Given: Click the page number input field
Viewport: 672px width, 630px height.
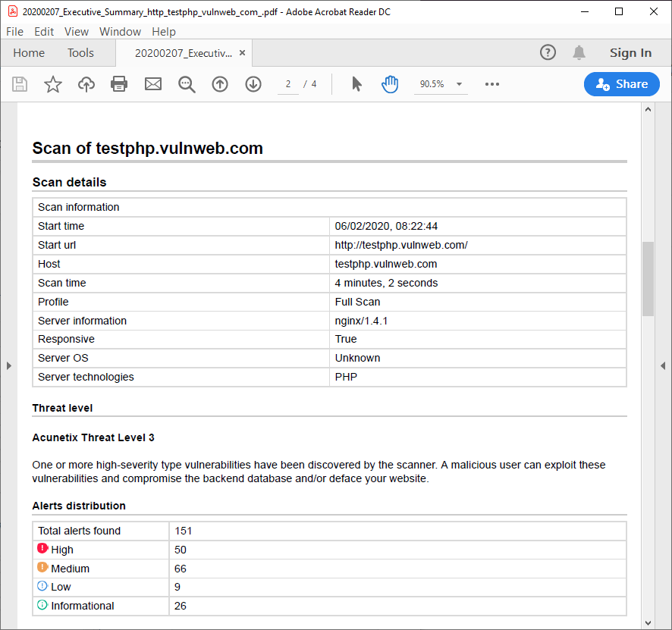Looking at the screenshot, I should click(x=288, y=84).
